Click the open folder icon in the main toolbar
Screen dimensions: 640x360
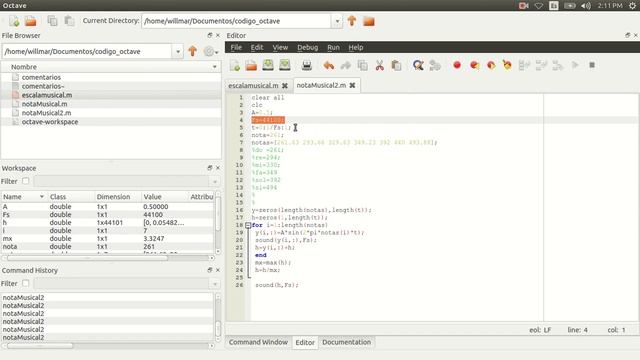pos(31,21)
